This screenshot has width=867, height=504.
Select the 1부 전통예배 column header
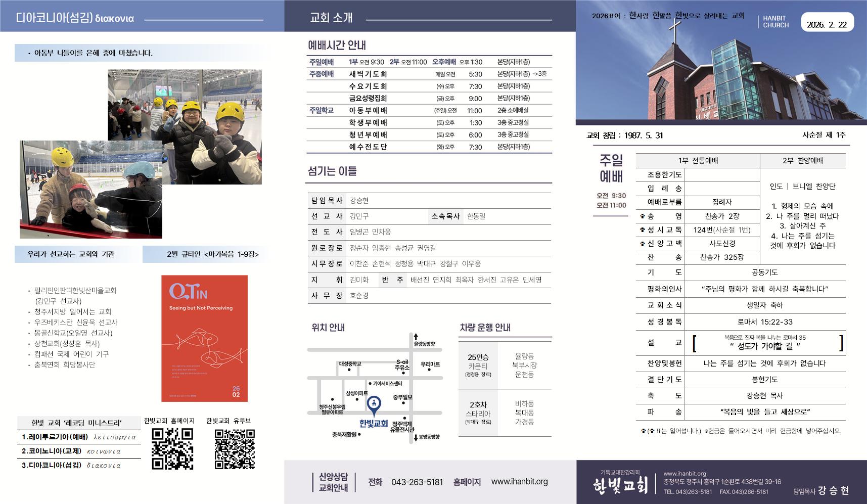698,161
